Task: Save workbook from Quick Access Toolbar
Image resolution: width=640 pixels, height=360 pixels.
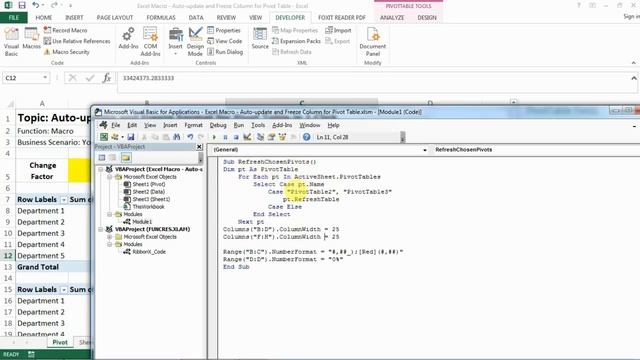Action: [22, 6]
